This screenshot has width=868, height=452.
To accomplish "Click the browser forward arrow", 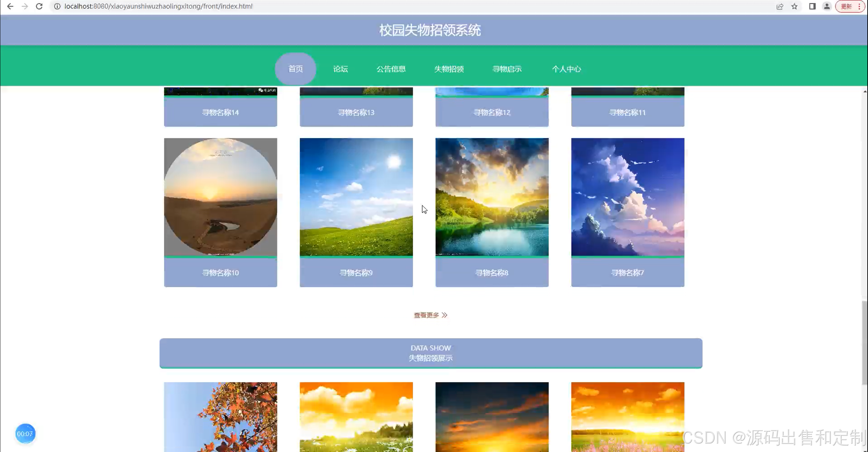I will click(x=25, y=6).
